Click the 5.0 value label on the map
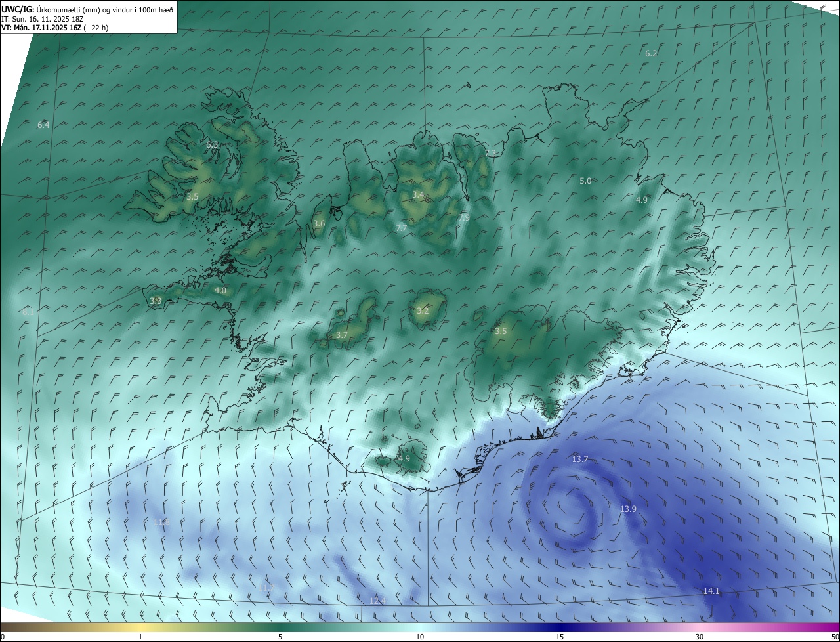This screenshot has height=642, width=840. (x=585, y=181)
